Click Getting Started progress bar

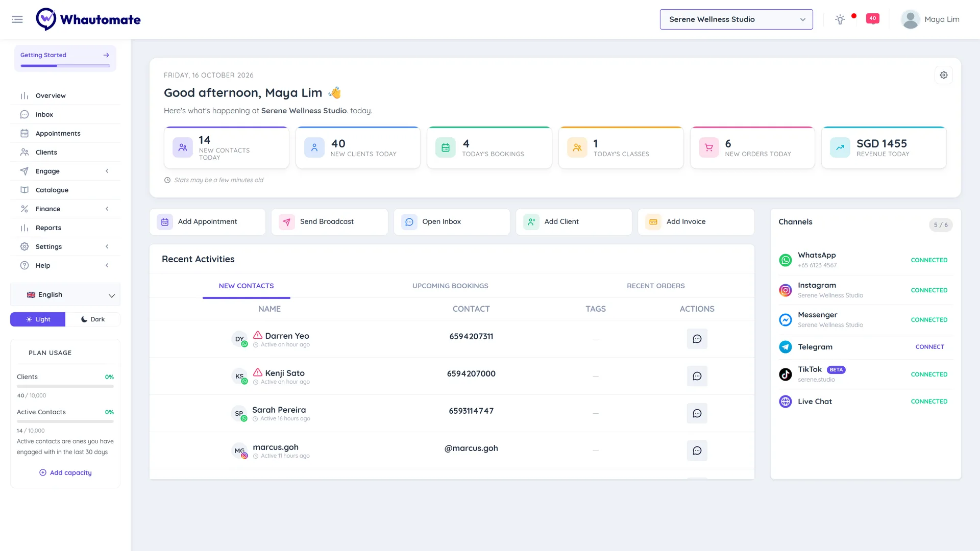[x=65, y=66]
